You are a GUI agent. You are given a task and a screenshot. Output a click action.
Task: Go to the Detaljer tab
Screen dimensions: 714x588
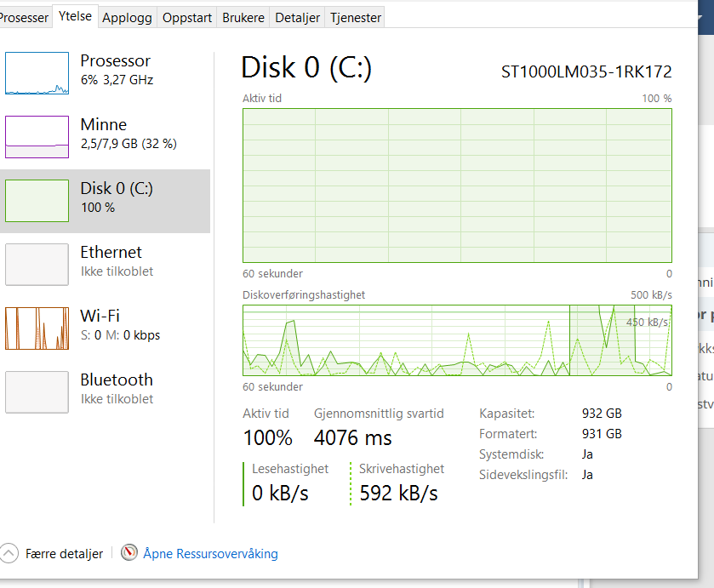pyautogui.click(x=297, y=17)
